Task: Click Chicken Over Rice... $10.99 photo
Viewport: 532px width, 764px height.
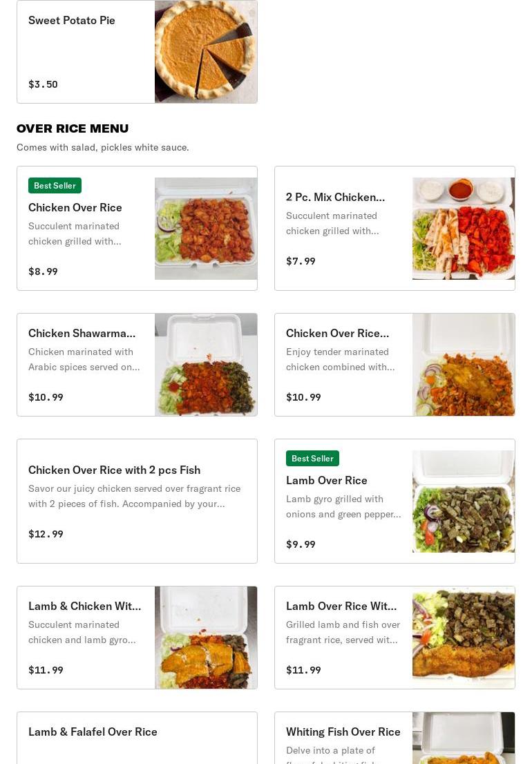Action: tap(464, 365)
